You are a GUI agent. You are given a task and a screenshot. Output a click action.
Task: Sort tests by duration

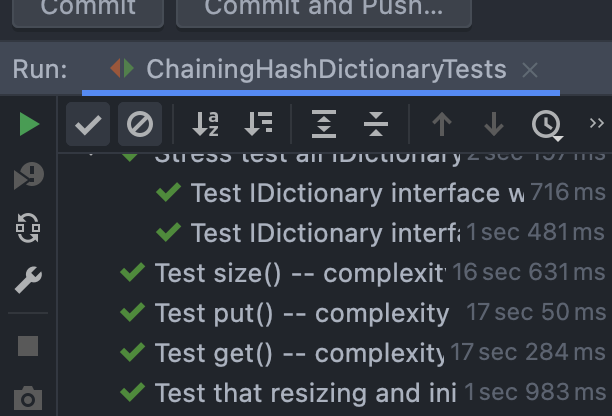258,125
